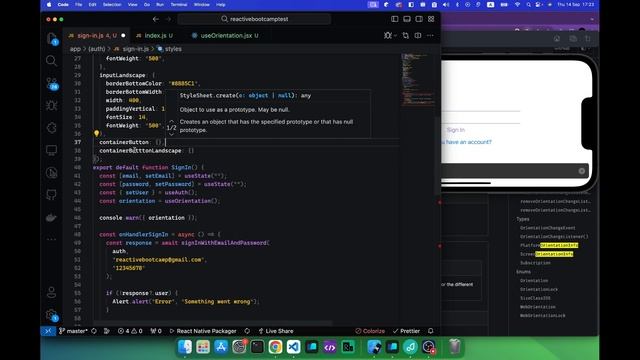Click 'have an account?' link in simulator
Viewport: 640px width, 360px height.
click(468, 142)
